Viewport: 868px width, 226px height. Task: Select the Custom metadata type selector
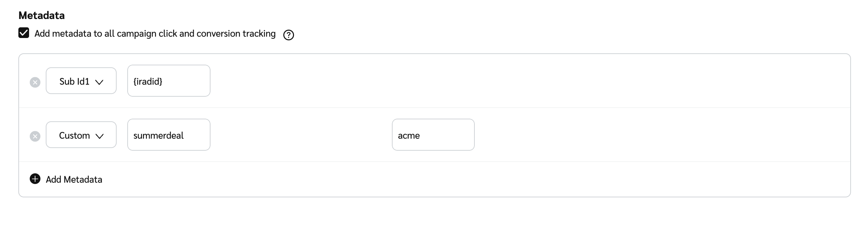(x=81, y=135)
